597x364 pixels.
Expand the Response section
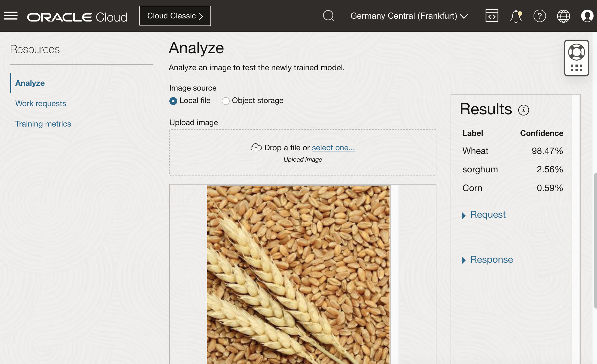[487, 260]
